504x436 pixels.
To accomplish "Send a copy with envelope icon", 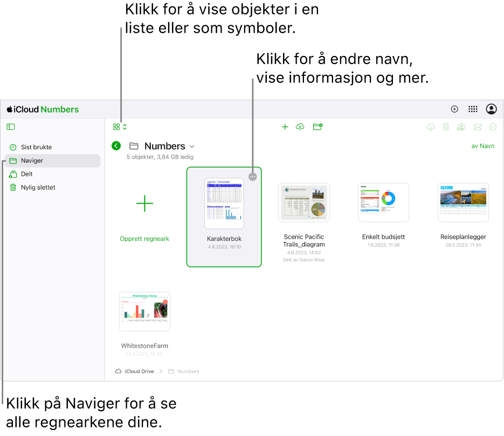I will pos(478,127).
